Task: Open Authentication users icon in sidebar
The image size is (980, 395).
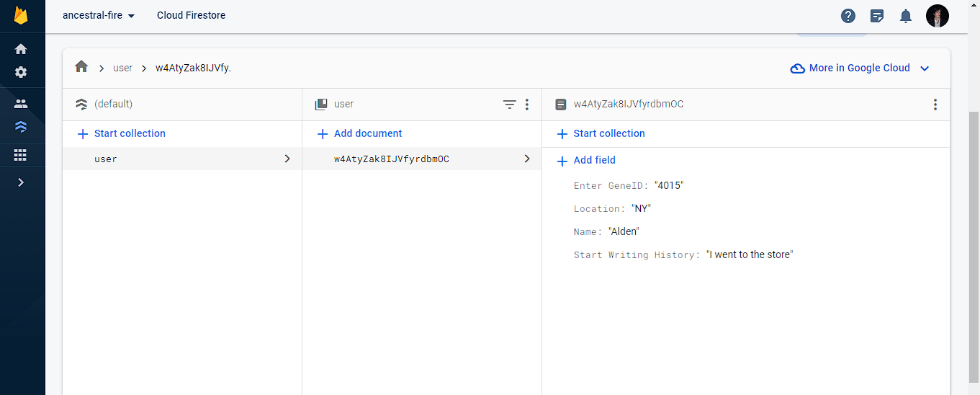Action: tap(21, 104)
